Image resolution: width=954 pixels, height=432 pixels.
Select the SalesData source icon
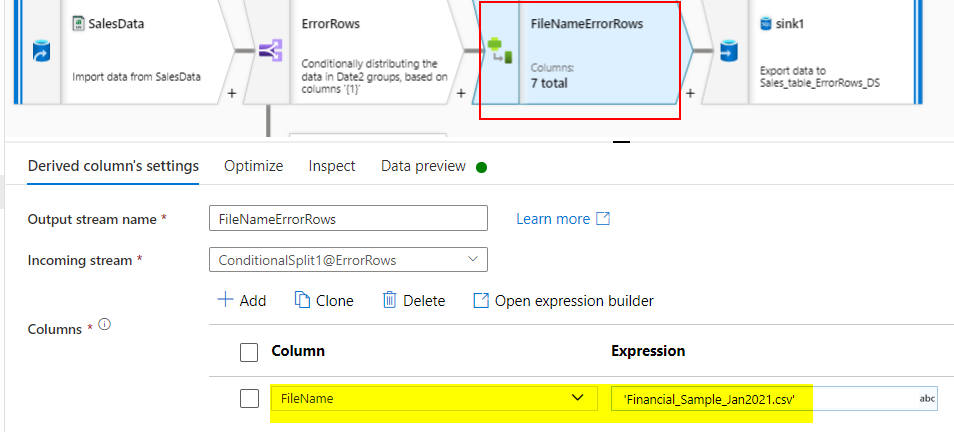[x=41, y=51]
